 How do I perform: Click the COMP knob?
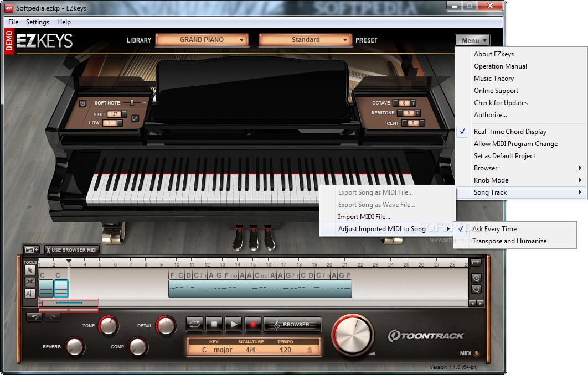click(x=138, y=347)
